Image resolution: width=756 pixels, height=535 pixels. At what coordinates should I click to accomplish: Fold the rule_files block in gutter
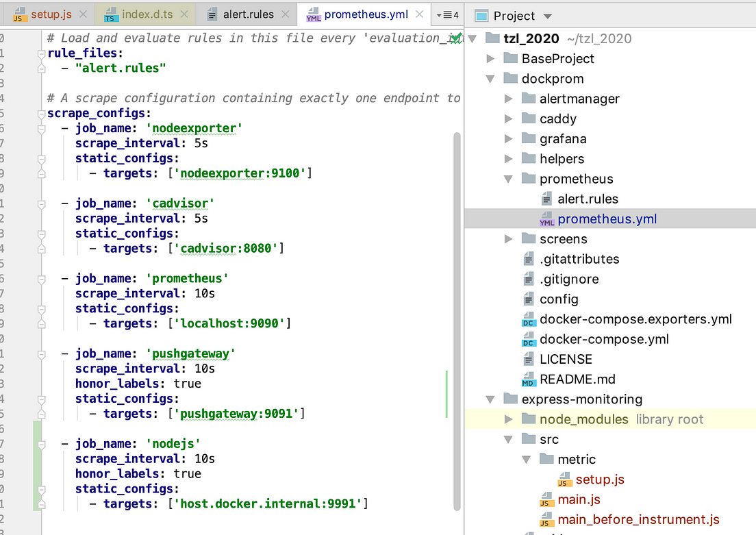tap(42, 53)
